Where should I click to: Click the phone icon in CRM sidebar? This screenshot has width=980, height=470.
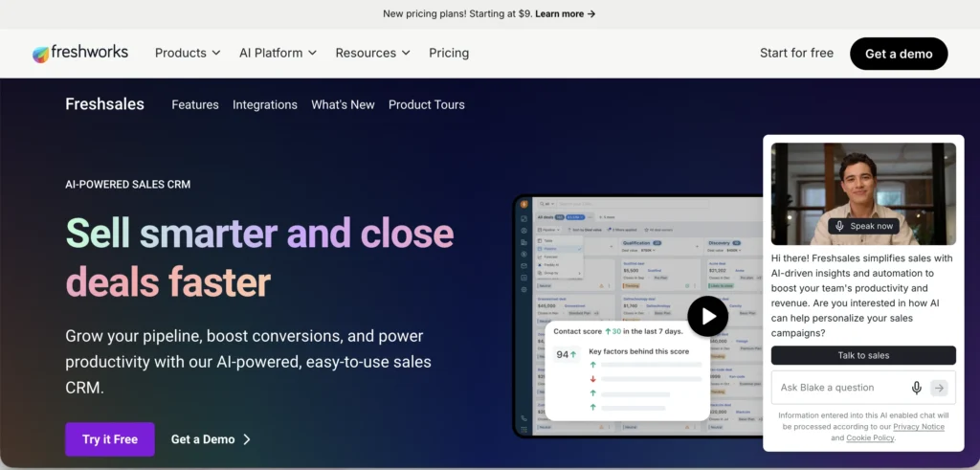click(x=523, y=418)
